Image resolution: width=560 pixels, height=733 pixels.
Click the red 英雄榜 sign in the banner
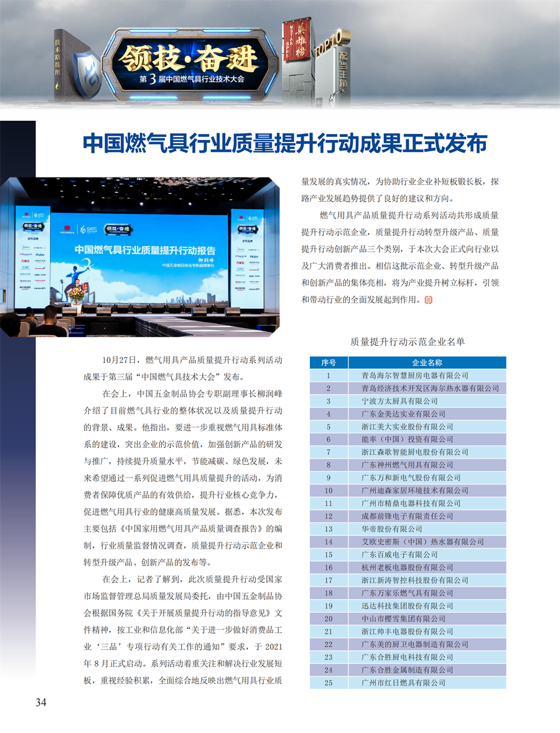296,40
